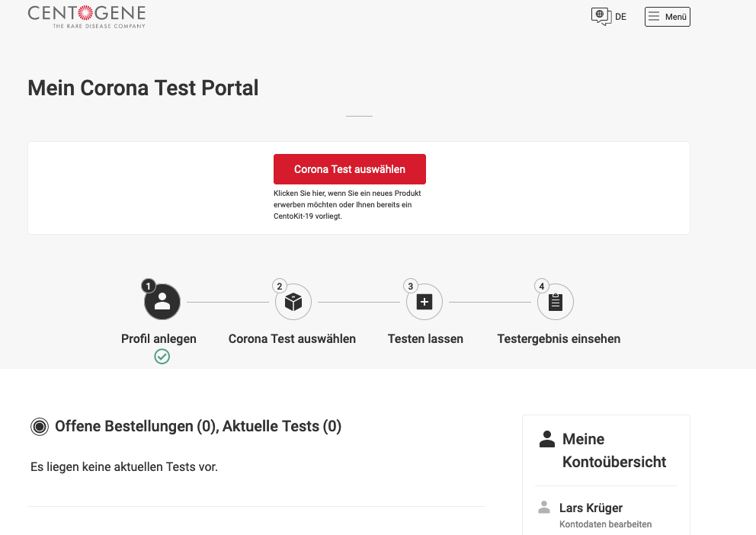The height and width of the screenshot is (535, 756).
Task: Open the Menü hamburger button
Action: coord(667,17)
